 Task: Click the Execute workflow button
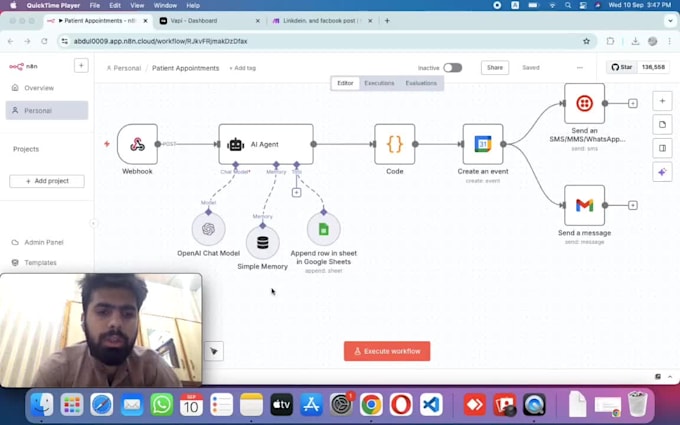[x=387, y=351]
